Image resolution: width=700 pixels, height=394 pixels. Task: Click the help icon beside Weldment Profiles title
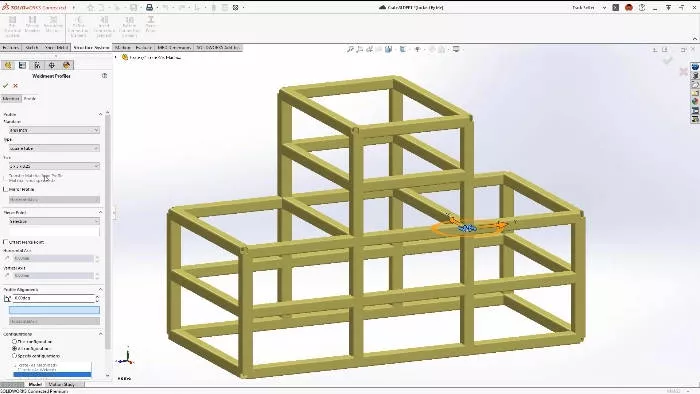click(104, 76)
